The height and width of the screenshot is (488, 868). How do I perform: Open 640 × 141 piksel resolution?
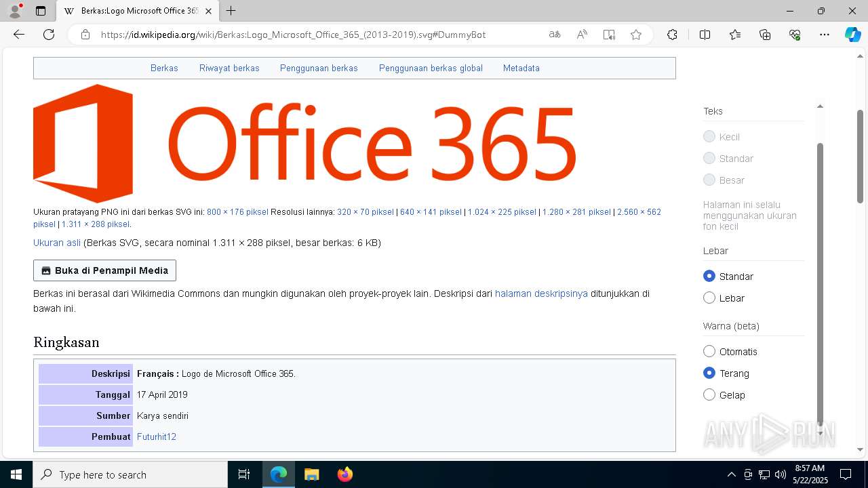pyautogui.click(x=431, y=212)
